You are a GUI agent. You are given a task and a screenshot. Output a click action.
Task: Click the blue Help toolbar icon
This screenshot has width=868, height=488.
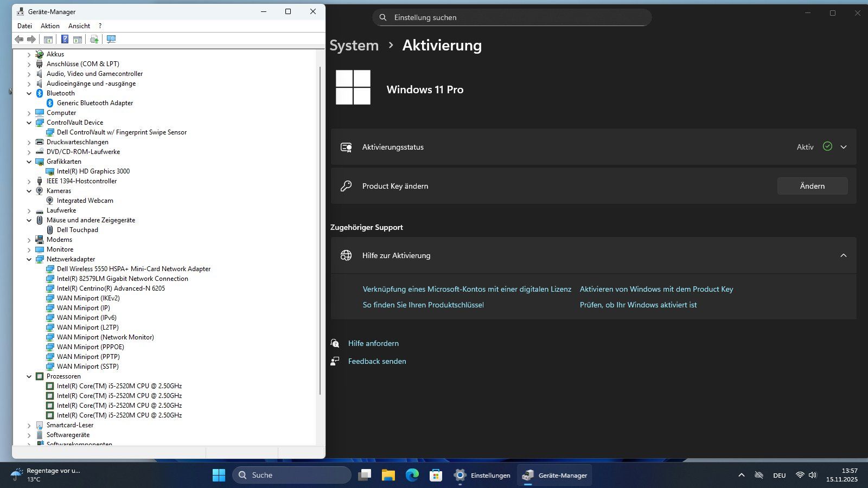coord(65,39)
